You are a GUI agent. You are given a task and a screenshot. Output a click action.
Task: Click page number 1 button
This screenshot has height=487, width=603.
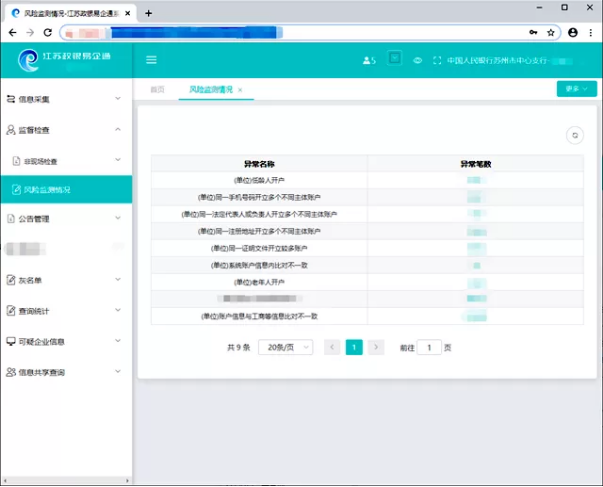tap(354, 347)
